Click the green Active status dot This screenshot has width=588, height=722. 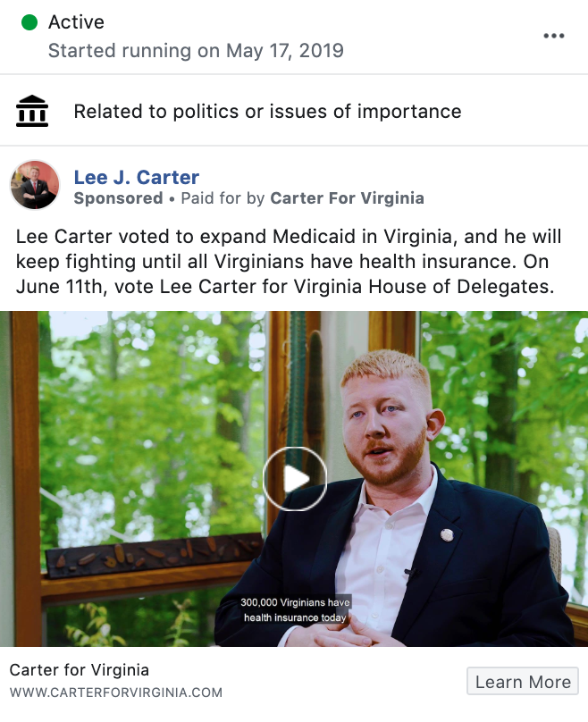coord(29,22)
